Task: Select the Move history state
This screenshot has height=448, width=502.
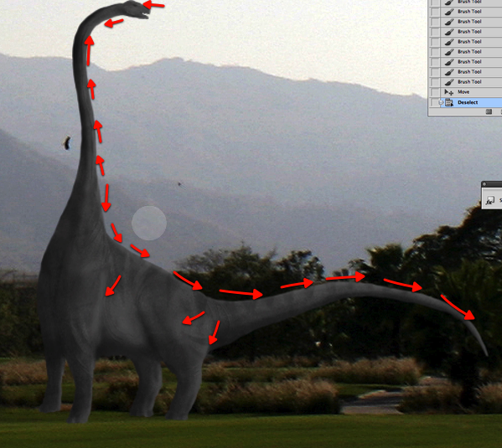Action: [x=471, y=92]
